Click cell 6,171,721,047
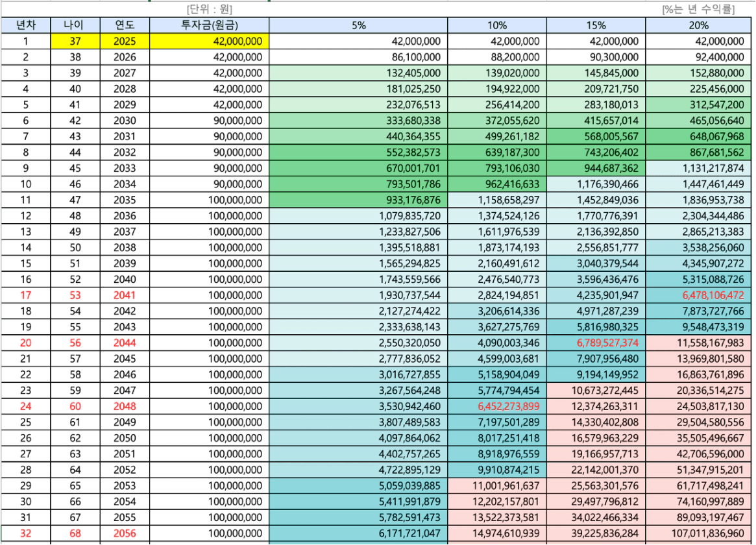This screenshot has height=545, width=756. (x=358, y=535)
